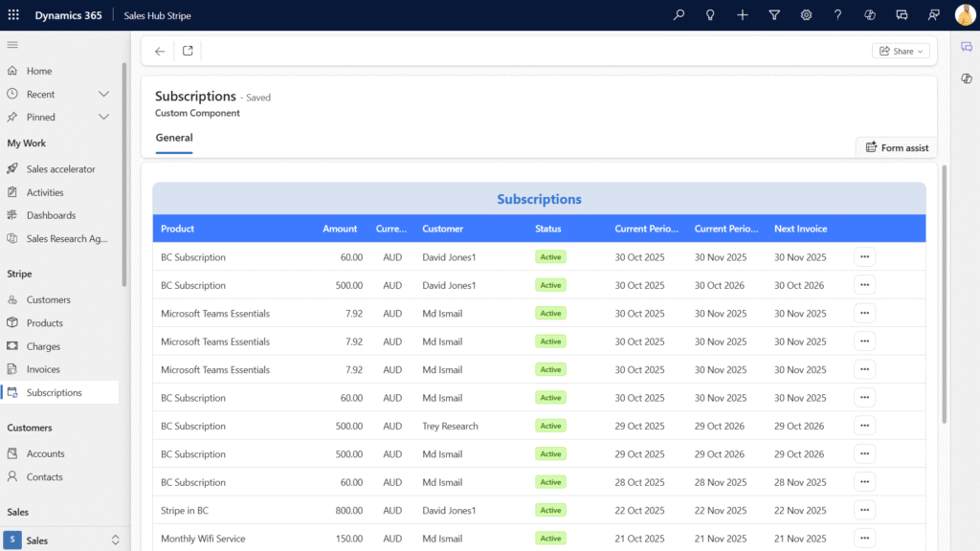Open record in new window icon
980x551 pixels.
(188, 52)
